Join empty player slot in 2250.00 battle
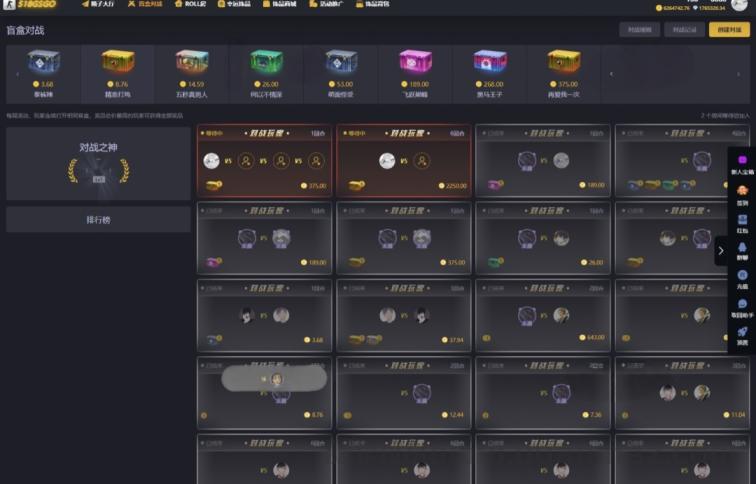 tap(422, 161)
